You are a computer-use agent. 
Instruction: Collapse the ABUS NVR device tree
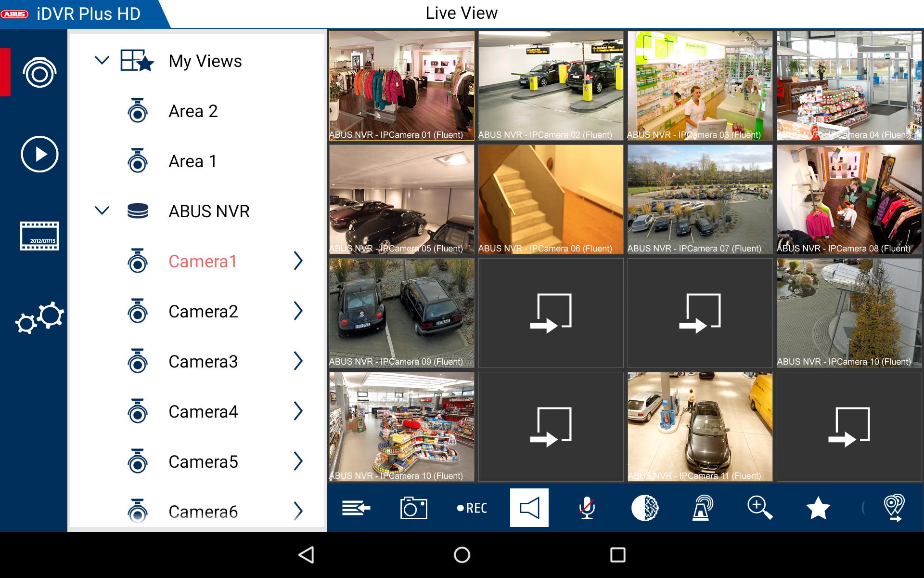click(x=102, y=211)
